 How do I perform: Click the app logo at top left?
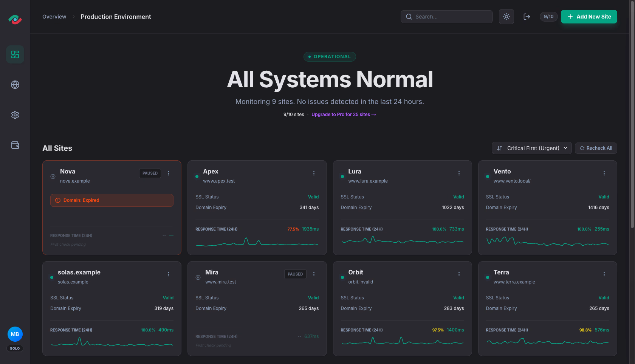tap(15, 19)
